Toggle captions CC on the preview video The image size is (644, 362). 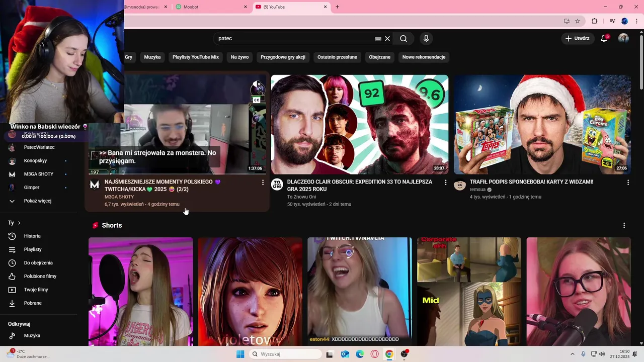[x=257, y=100]
